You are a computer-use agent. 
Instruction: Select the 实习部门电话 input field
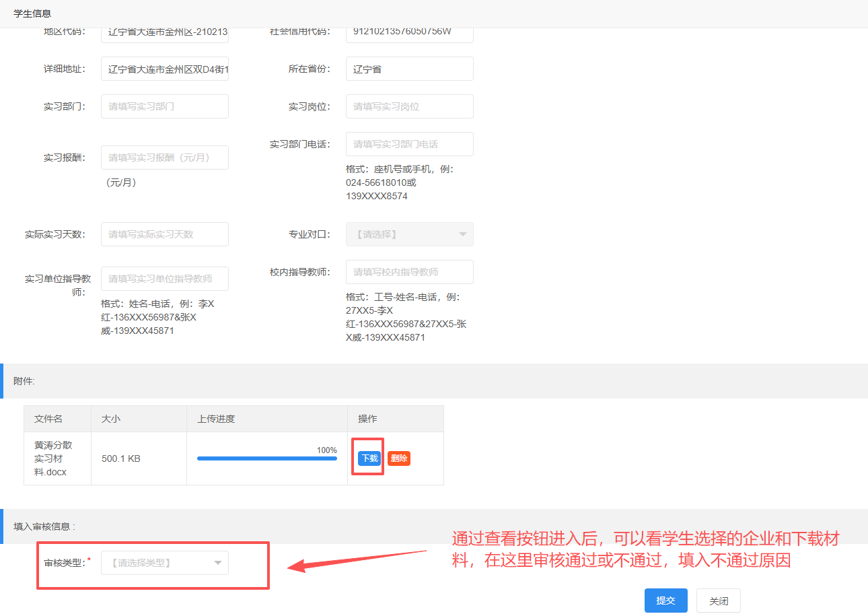point(409,144)
